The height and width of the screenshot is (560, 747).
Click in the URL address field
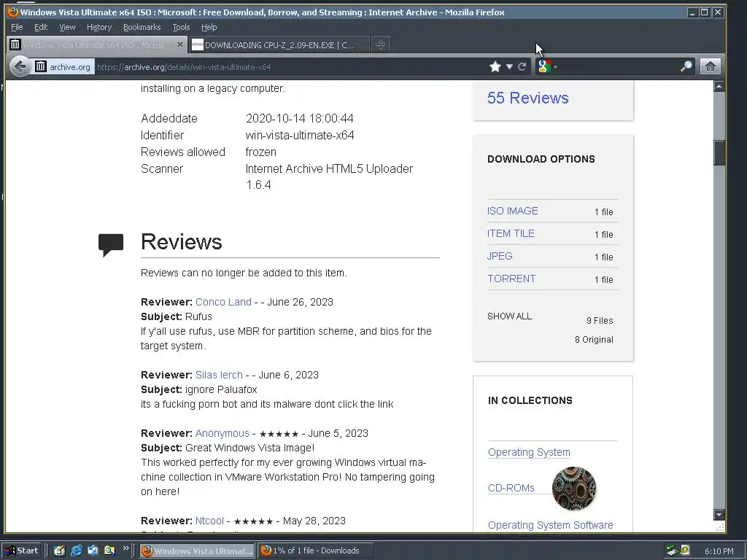pos(290,66)
